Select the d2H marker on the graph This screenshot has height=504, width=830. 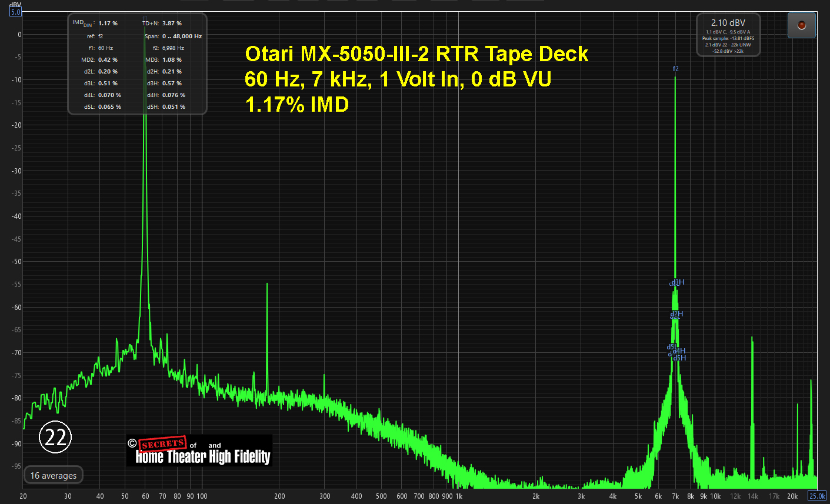(676, 315)
